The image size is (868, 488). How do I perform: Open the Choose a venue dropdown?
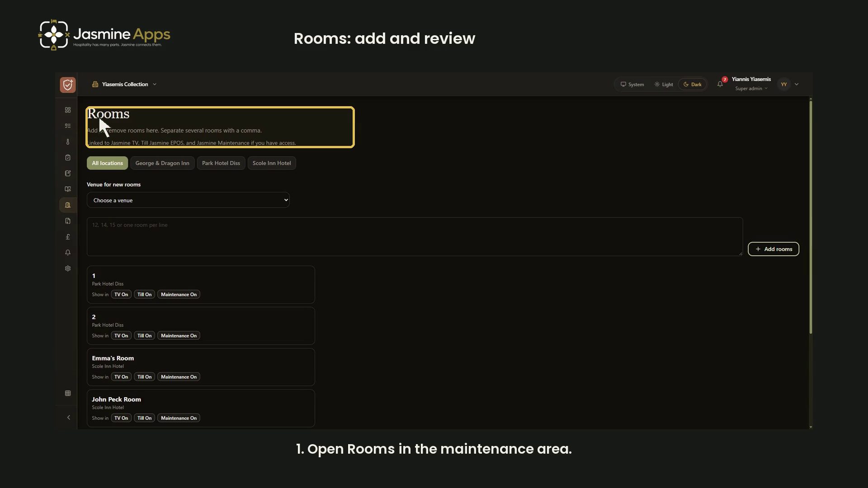point(188,200)
